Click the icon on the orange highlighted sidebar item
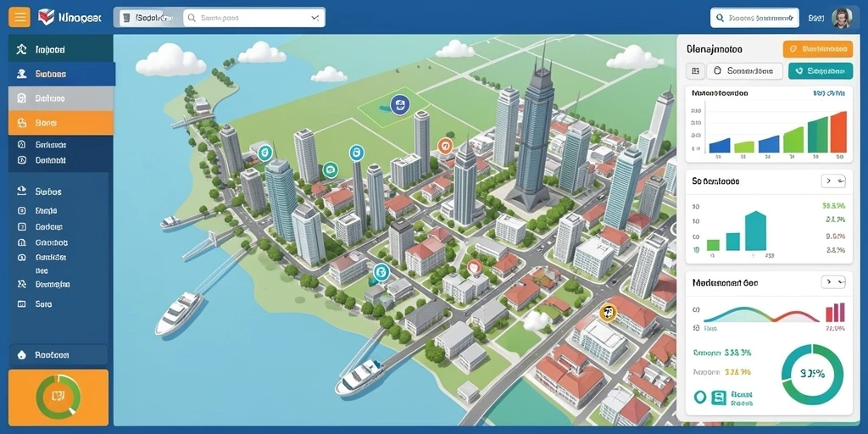This screenshot has height=434, width=868. click(x=21, y=123)
